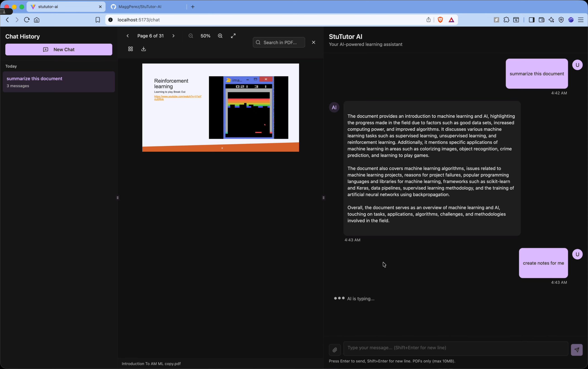The height and width of the screenshot is (369, 588).
Task: Click the PDF zoom in icon
Action: click(220, 36)
